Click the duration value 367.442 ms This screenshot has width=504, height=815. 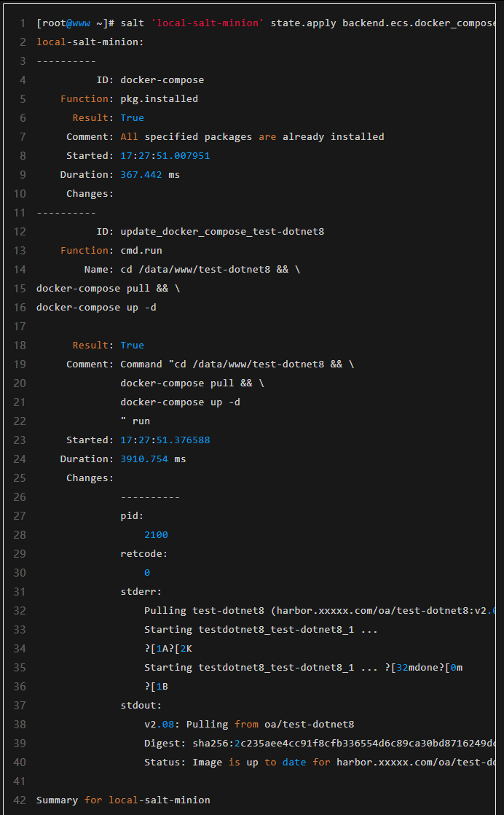pos(149,175)
